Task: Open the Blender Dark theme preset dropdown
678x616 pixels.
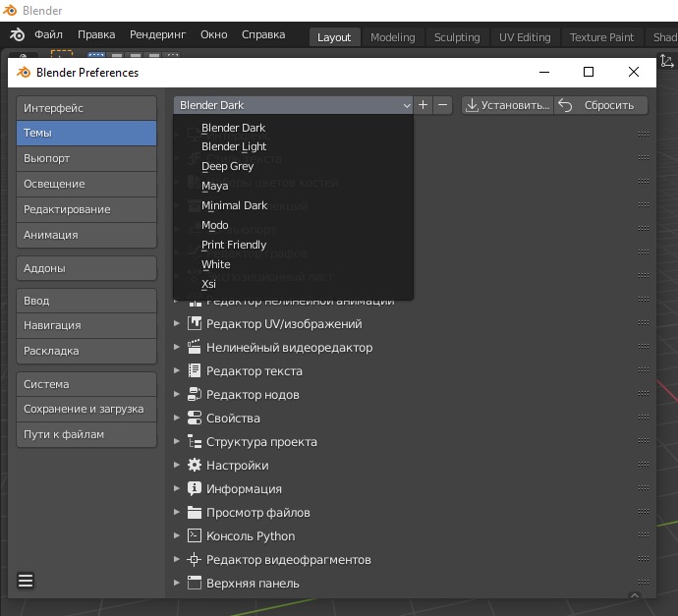Action: click(294, 105)
